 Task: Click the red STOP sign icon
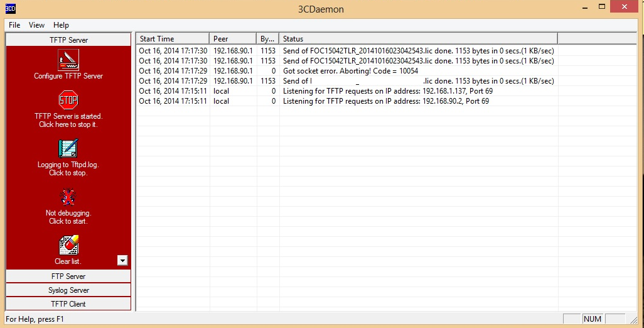pyautogui.click(x=68, y=100)
